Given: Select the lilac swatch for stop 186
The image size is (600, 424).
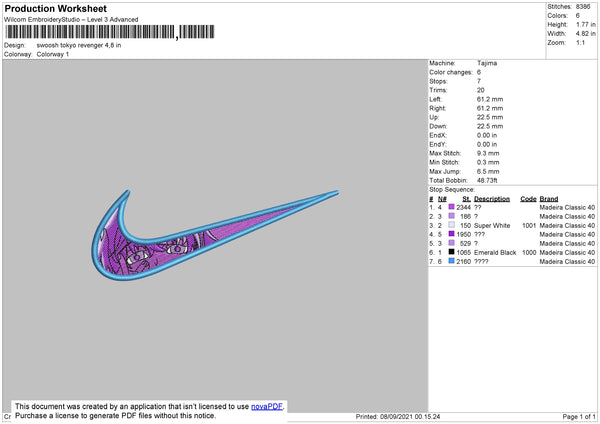Looking at the screenshot, I should point(452,216).
